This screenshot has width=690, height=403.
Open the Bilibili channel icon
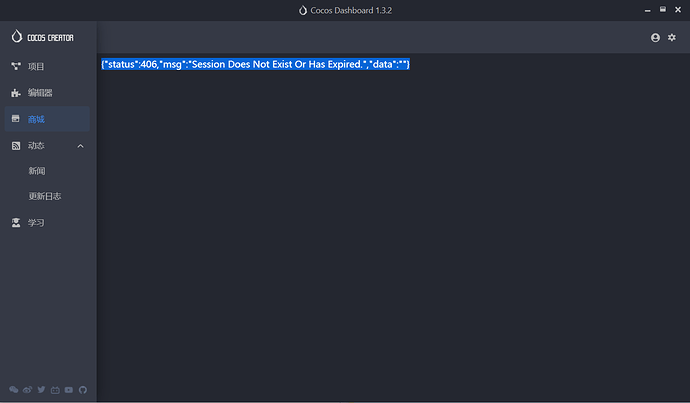pos(55,390)
